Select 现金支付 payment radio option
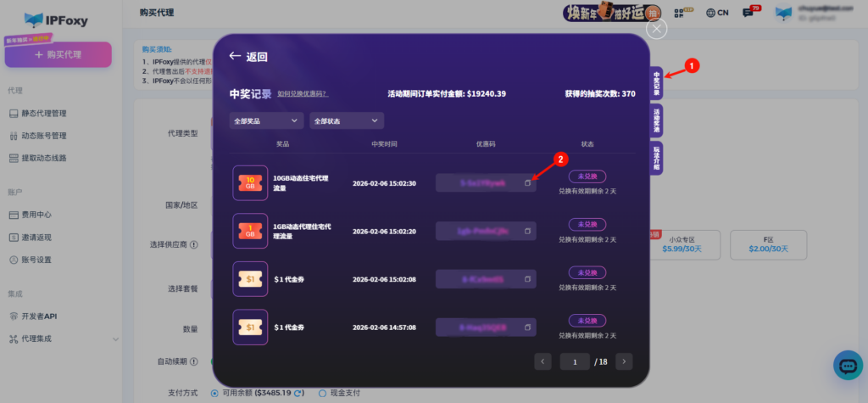The height and width of the screenshot is (403, 868). point(323,393)
